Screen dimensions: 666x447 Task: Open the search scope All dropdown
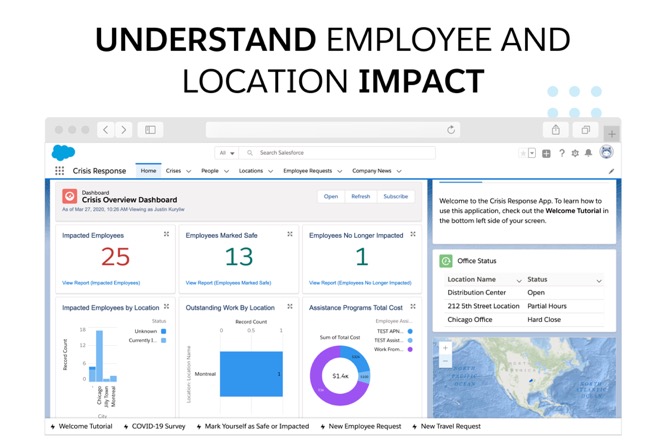coord(227,153)
